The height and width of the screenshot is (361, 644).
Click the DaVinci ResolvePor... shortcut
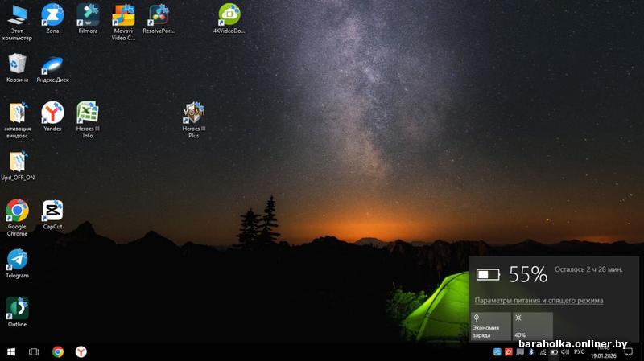tap(159, 18)
